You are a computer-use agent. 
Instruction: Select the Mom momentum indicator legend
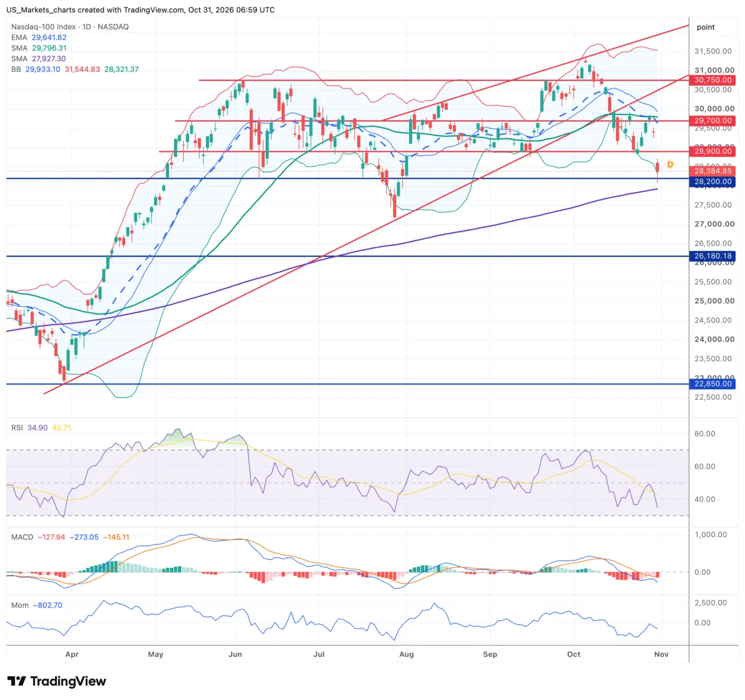coord(20,605)
